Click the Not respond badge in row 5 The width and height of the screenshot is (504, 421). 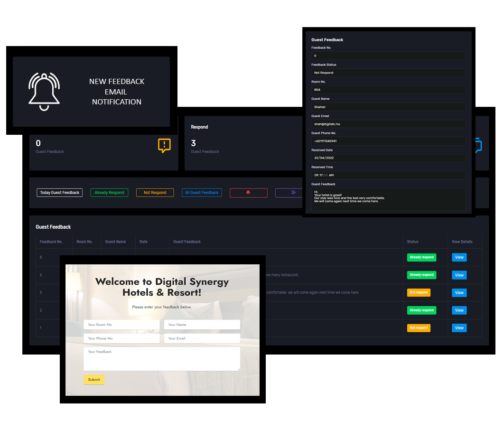pos(419,293)
